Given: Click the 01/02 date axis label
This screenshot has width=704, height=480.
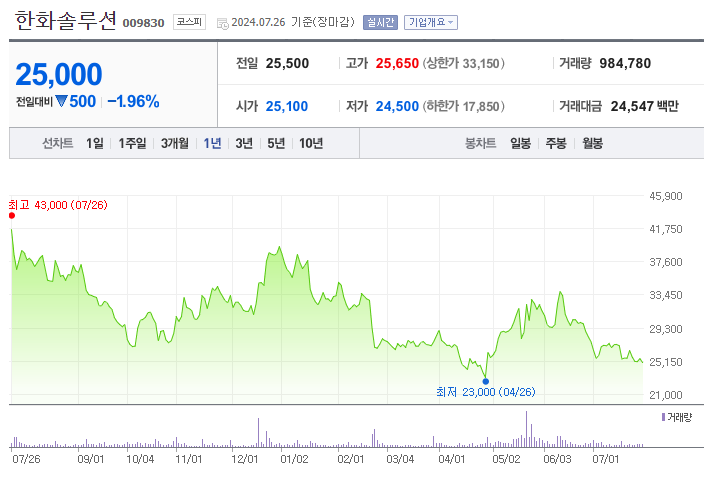Looking at the screenshot, I should click(x=295, y=459).
